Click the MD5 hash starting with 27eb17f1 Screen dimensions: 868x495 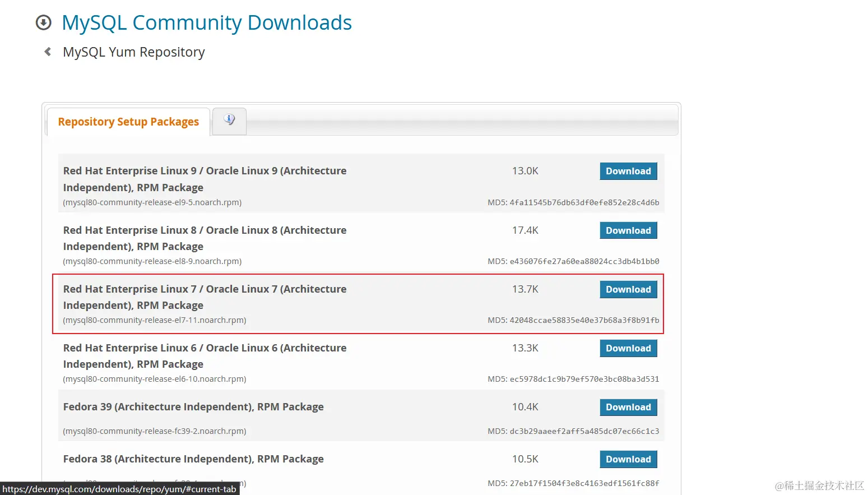click(584, 483)
